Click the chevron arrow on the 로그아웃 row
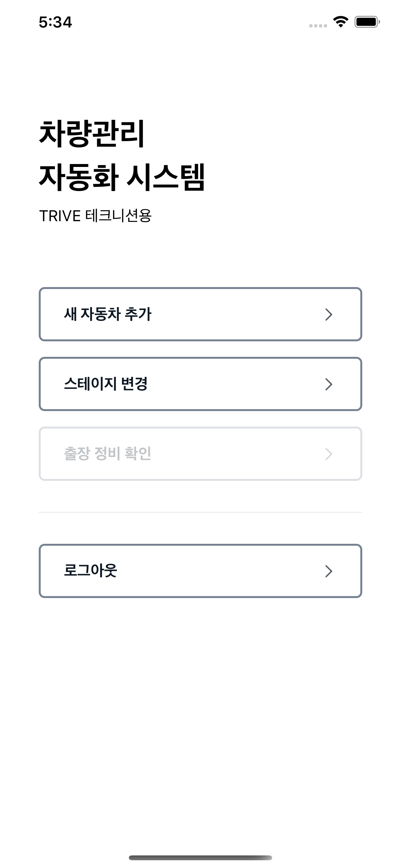This screenshot has height=868, width=401. (329, 571)
